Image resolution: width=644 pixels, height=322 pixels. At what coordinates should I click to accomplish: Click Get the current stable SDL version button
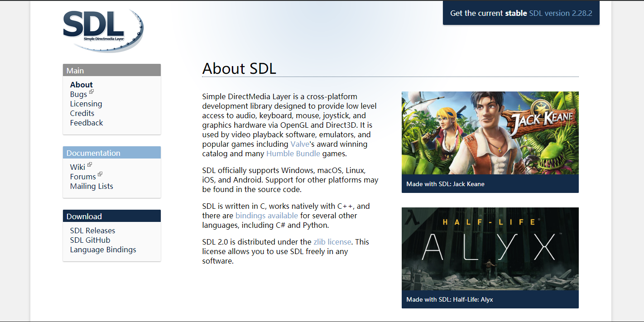pos(521,13)
